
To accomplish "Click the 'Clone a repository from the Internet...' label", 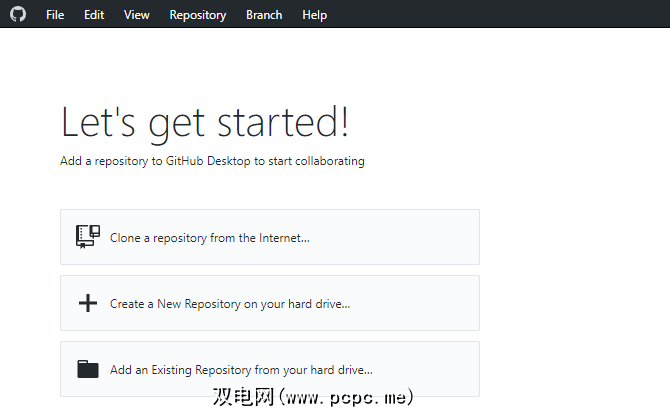I will pyautogui.click(x=210, y=238).
